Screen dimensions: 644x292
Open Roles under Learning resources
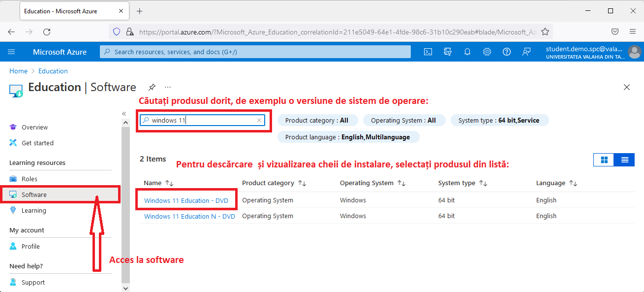pos(30,179)
